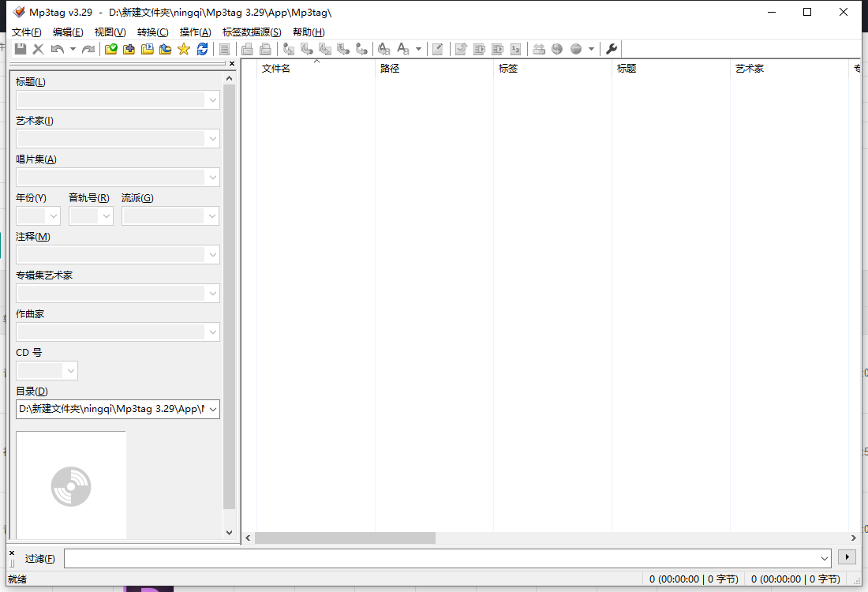Click the Redo arrow icon

click(x=88, y=49)
